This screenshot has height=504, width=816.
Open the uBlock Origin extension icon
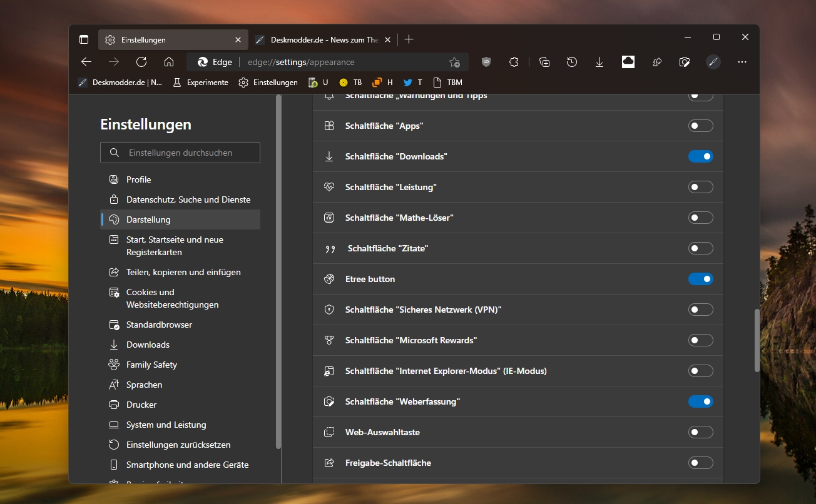486,62
